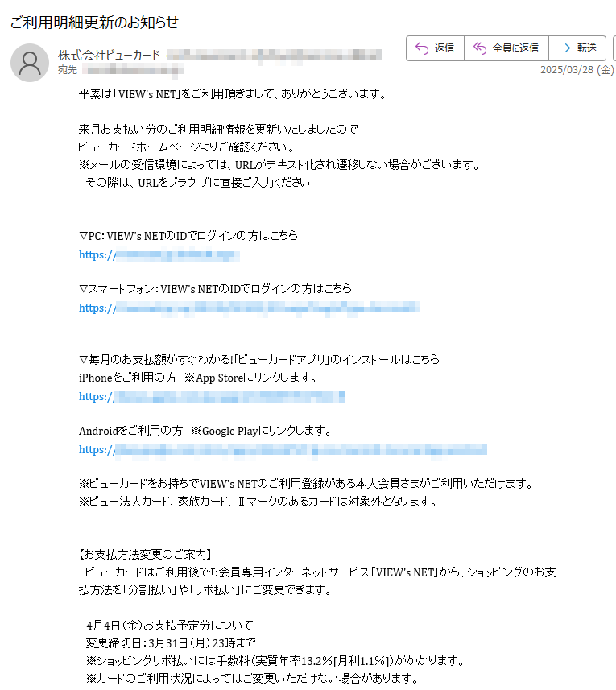Open the smartphone VIEW's NET login link
The width and height of the screenshot is (616, 690).
[250, 308]
